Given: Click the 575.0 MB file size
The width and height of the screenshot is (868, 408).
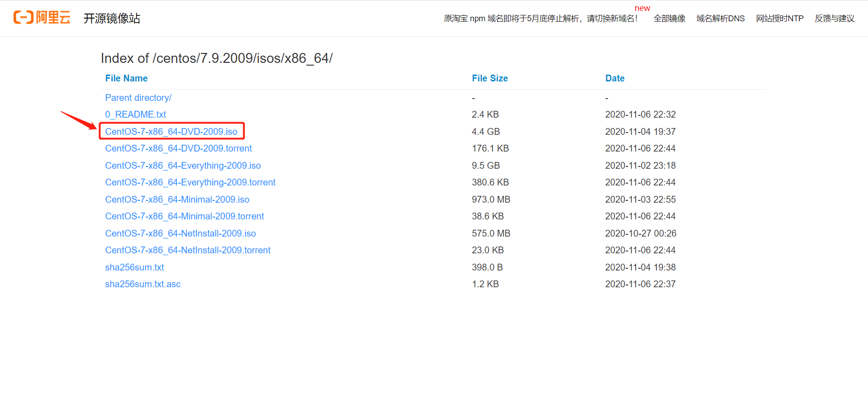Looking at the screenshot, I should point(491,233).
